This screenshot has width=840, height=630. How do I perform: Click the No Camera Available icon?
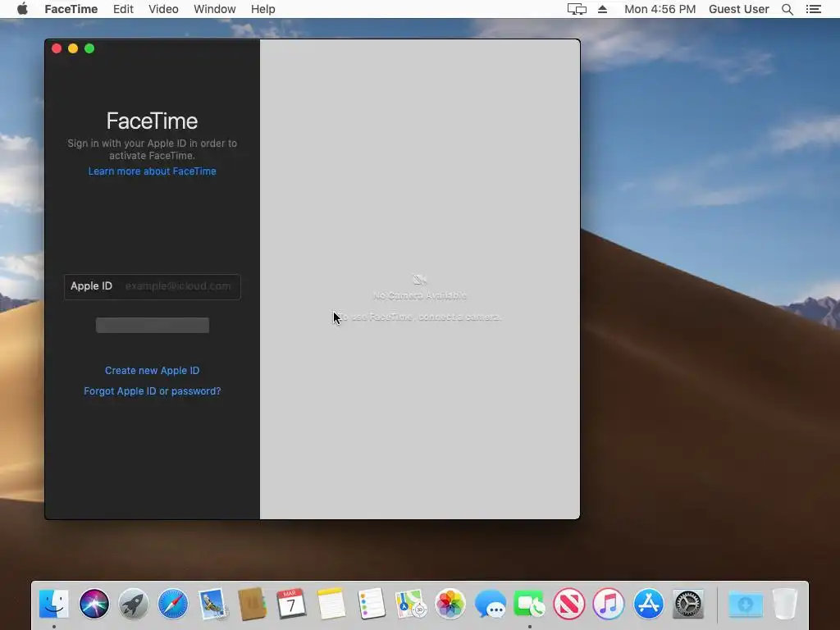(x=419, y=279)
